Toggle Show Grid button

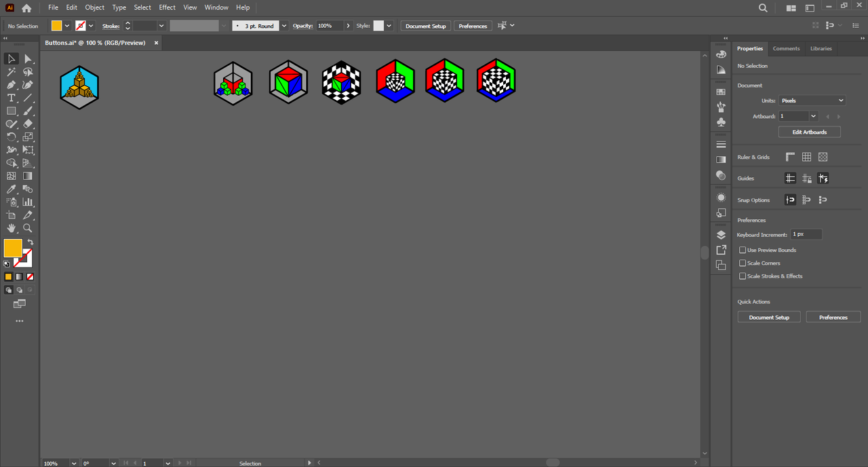[x=806, y=157]
